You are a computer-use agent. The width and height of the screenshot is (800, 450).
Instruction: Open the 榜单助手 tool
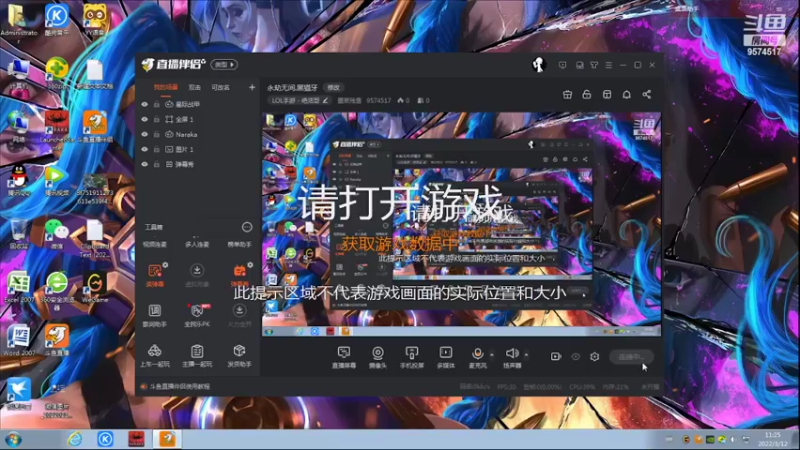(x=239, y=244)
